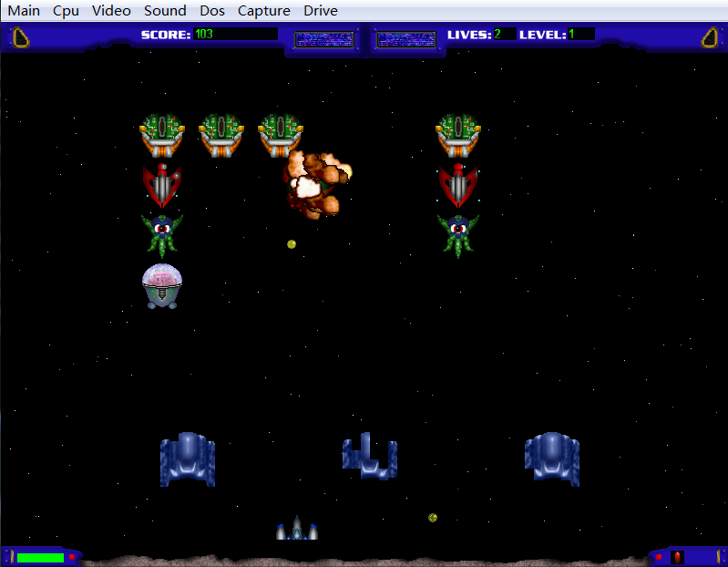Click the SCORE: label

point(166,35)
